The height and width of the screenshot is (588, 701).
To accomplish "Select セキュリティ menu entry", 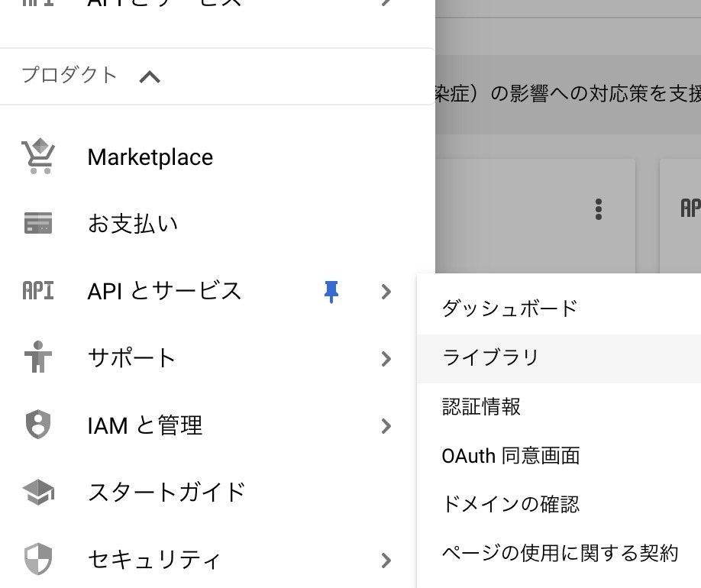I will (153, 560).
